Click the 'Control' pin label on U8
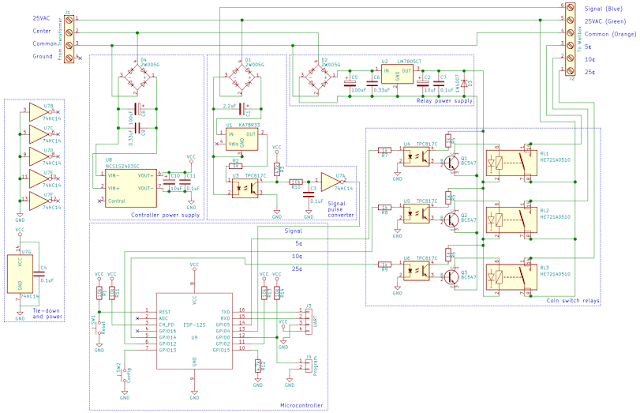Screen dimensions: 640x413 [x=117, y=201]
